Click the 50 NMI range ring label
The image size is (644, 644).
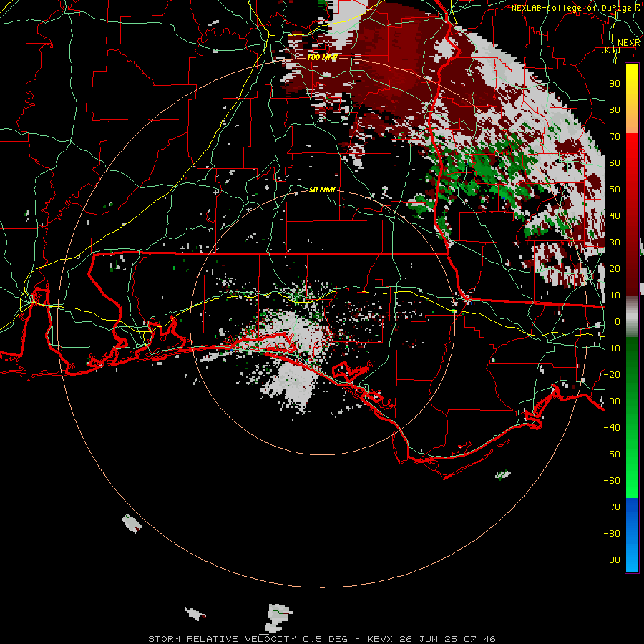[322, 190]
